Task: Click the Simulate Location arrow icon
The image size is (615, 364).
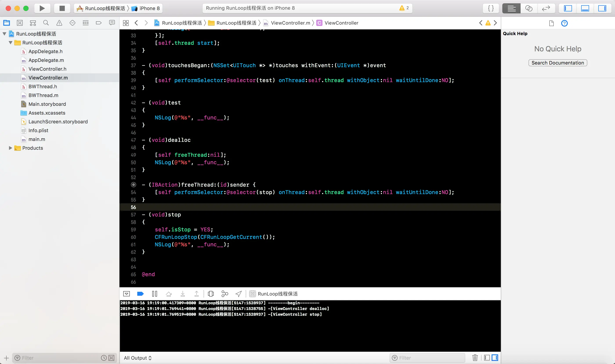Action: click(x=238, y=294)
